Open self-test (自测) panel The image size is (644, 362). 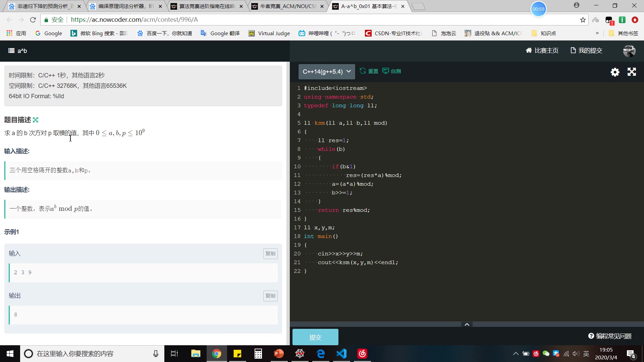(392, 71)
